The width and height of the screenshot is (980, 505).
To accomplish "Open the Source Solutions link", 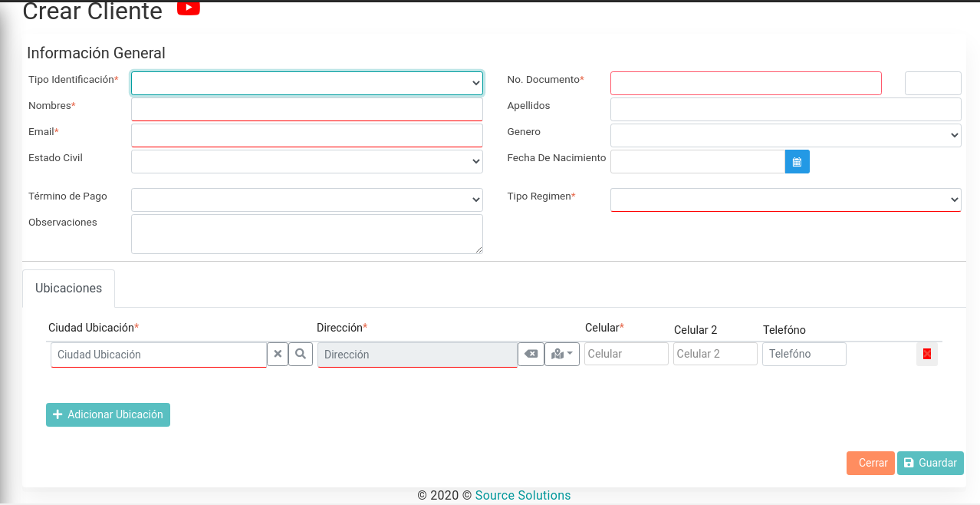I will (x=523, y=495).
